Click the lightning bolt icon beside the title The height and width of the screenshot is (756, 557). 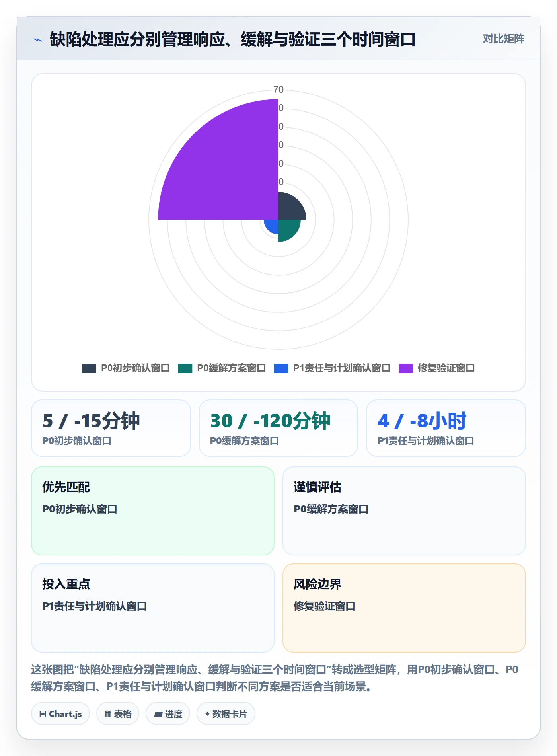point(38,40)
